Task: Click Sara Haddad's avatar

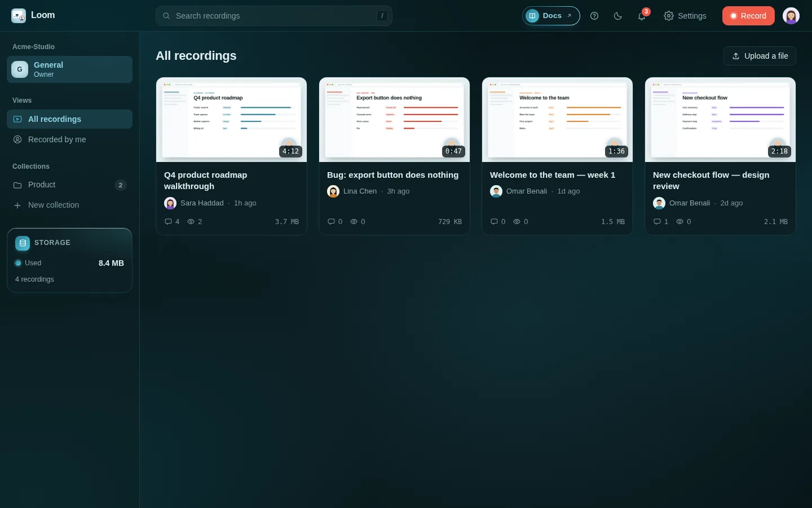Action: [x=170, y=203]
